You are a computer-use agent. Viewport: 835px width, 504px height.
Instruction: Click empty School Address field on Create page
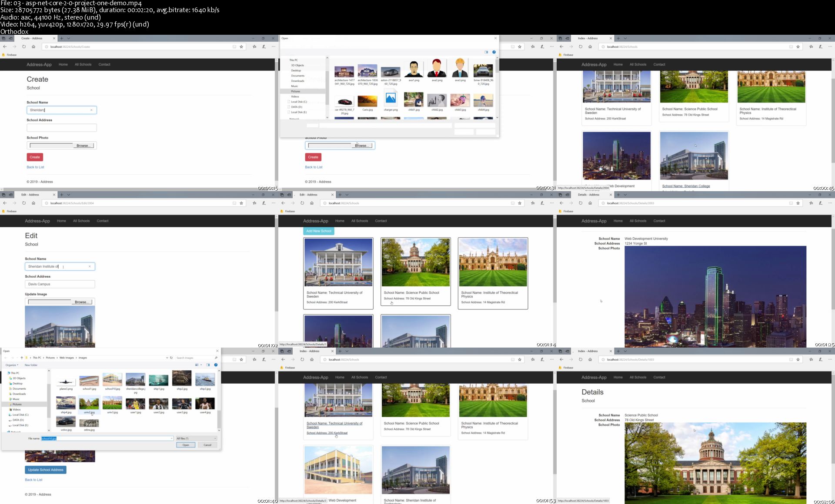(x=62, y=128)
